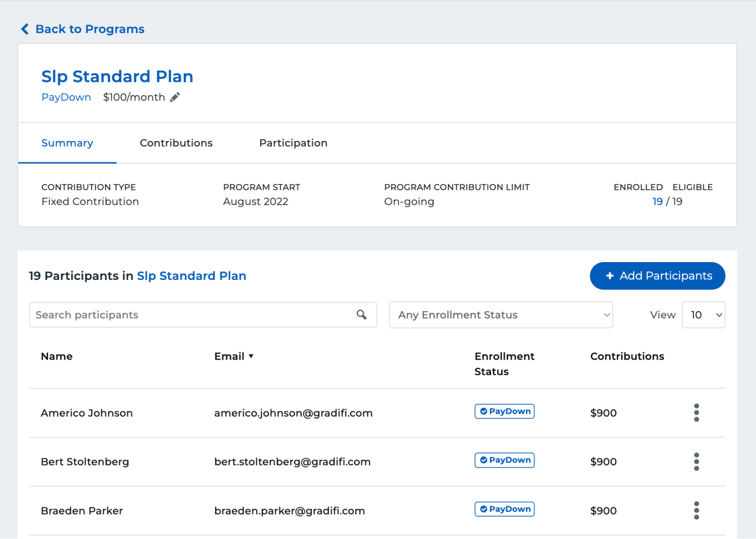756x539 pixels.
Task: Select the name Braeden Parker
Action: point(82,511)
